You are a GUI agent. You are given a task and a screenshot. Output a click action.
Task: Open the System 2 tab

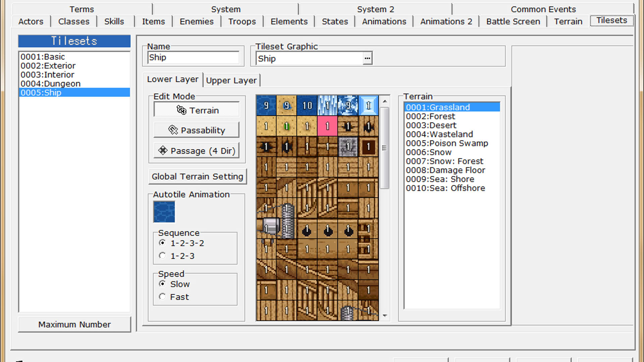tap(375, 9)
